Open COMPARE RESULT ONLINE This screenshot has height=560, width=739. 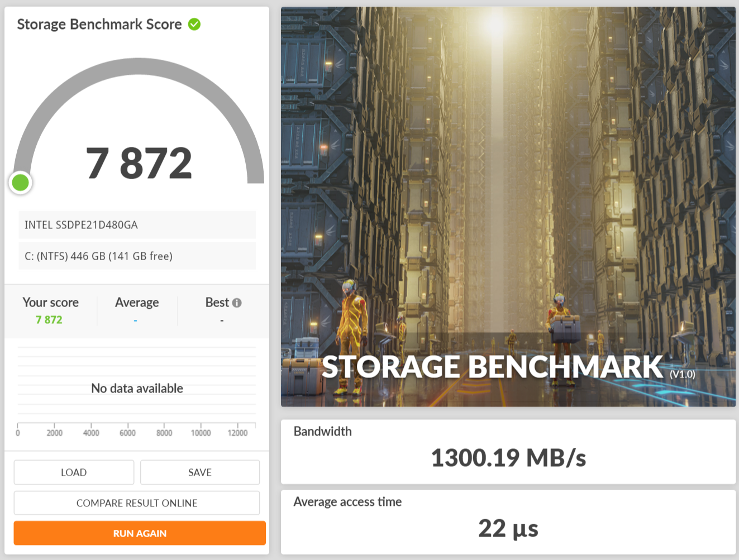(137, 503)
